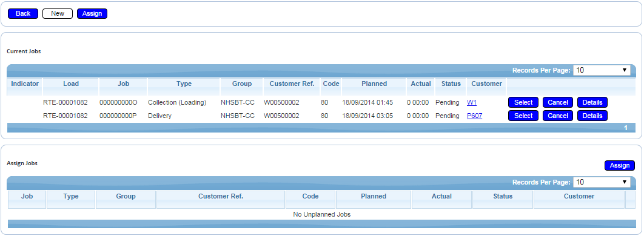Open customer link P607
644x236 pixels.
pyautogui.click(x=474, y=116)
